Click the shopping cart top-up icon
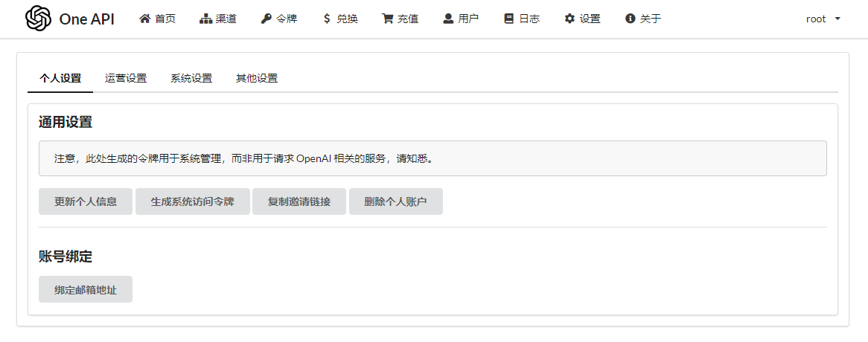 (388, 19)
